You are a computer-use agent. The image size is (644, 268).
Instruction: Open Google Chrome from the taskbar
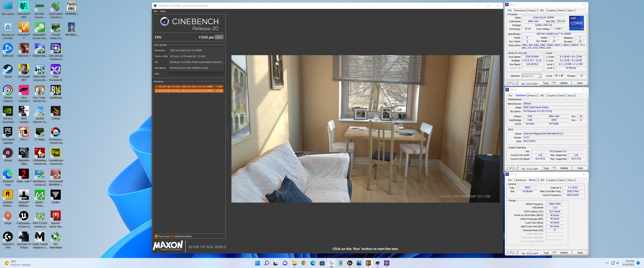tap(304, 263)
